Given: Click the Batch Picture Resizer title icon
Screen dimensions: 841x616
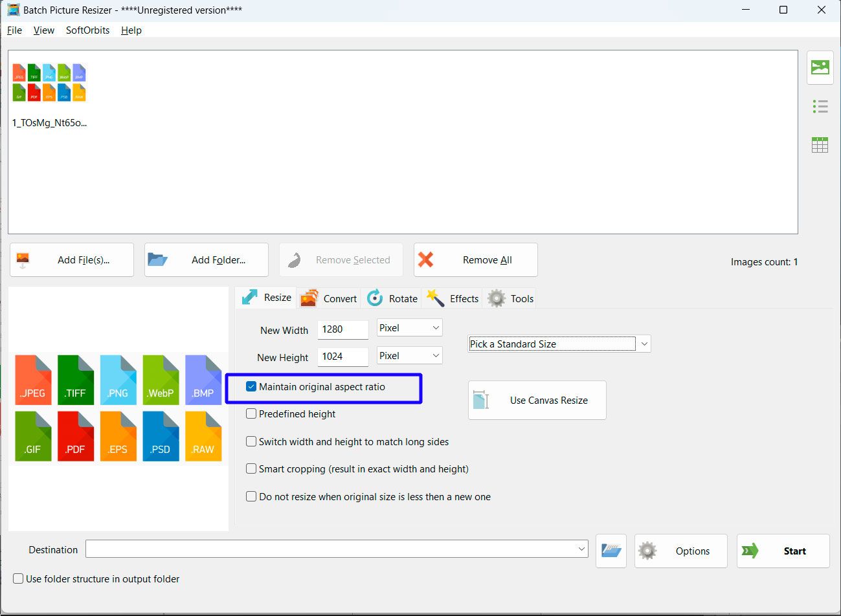Looking at the screenshot, I should (13, 10).
